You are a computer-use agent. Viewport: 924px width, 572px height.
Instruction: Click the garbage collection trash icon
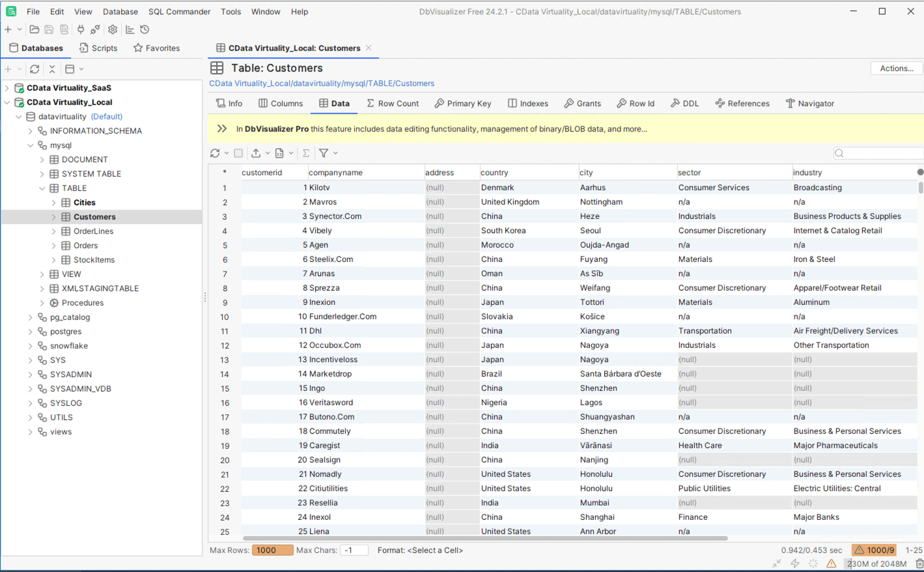(x=919, y=564)
